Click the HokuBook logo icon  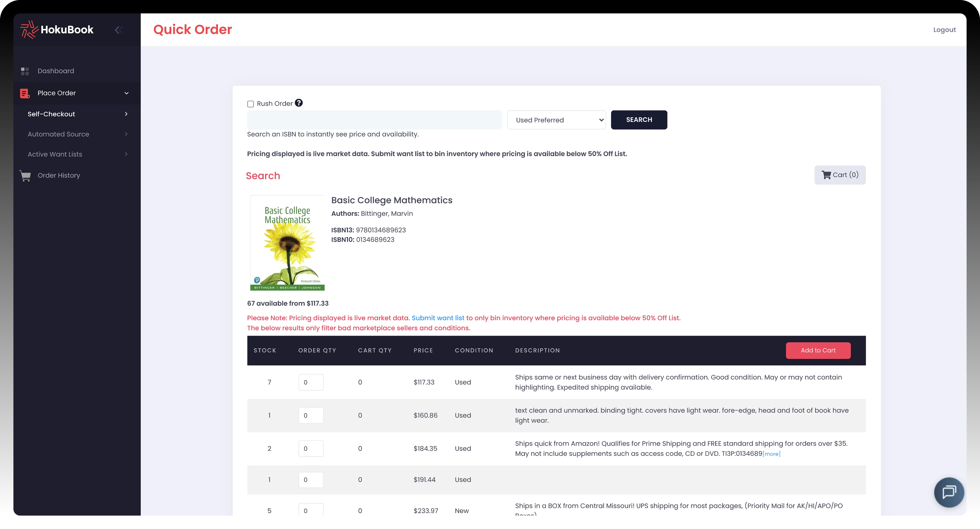(29, 30)
